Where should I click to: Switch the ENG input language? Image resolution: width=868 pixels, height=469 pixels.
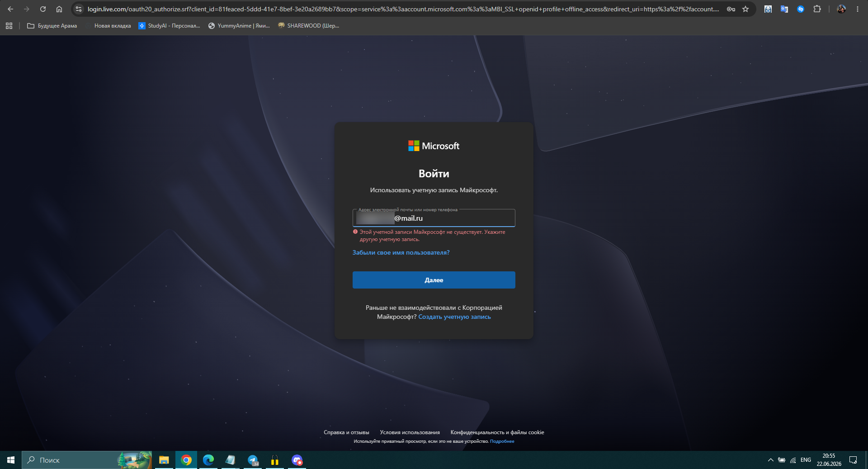click(x=806, y=460)
